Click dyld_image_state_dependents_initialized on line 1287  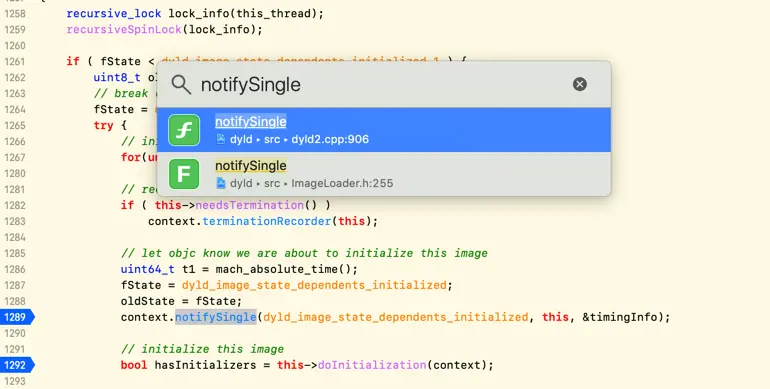(314, 285)
